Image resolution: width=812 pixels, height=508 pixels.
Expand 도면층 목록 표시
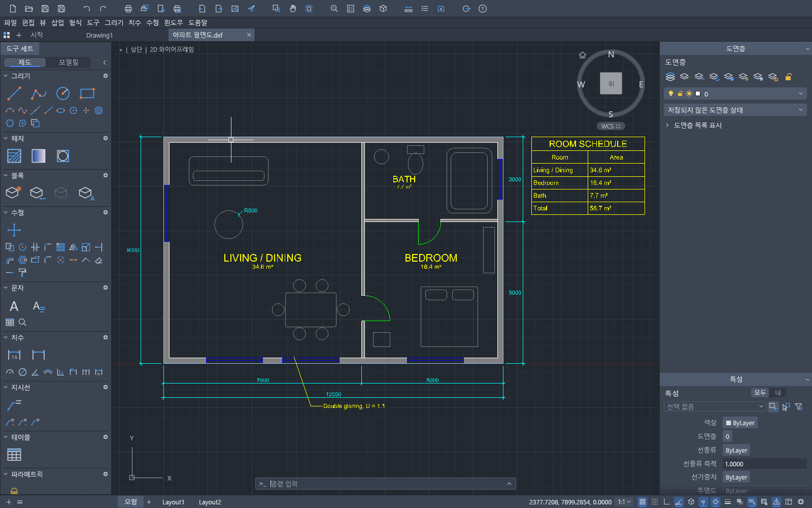[693, 125]
